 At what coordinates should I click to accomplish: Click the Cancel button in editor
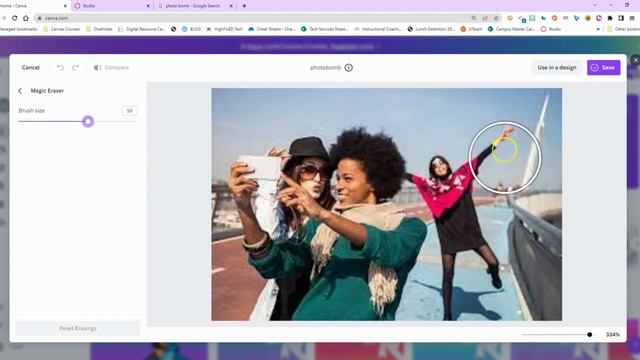(x=31, y=67)
